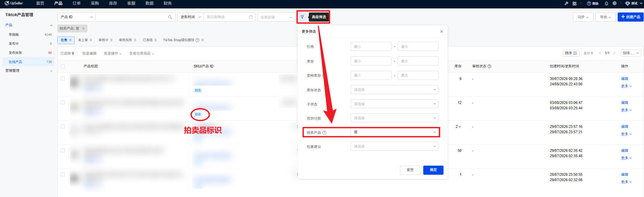This screenshot has width=644, height=197.
Task: Close the 更多筛选 filter panel
Action: click(441, 31)
